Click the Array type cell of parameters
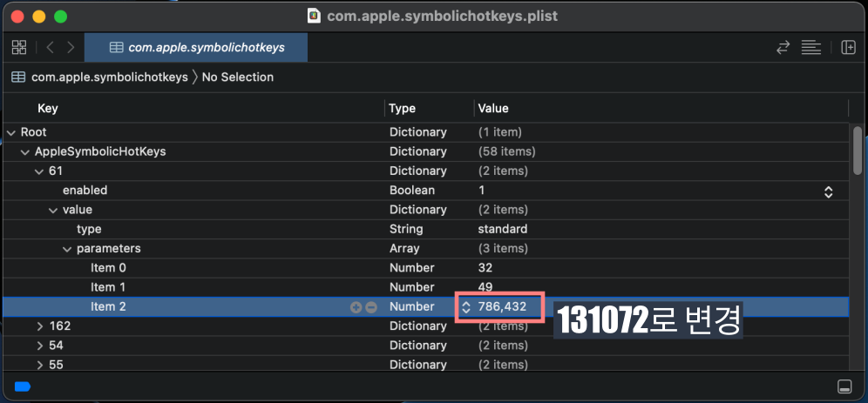868x403 pixels. 404,248
